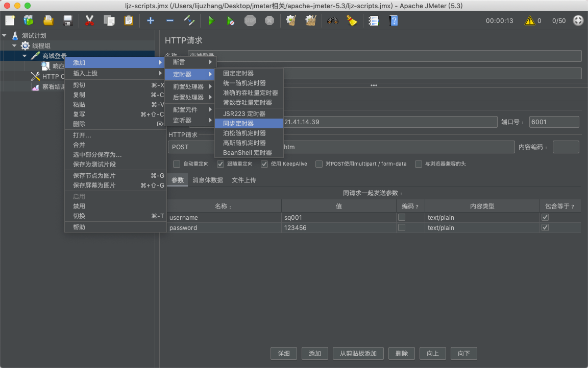Open the 插入上级 submenu
Viewport: 588px width, 368px height.
(x=115, y=74)
